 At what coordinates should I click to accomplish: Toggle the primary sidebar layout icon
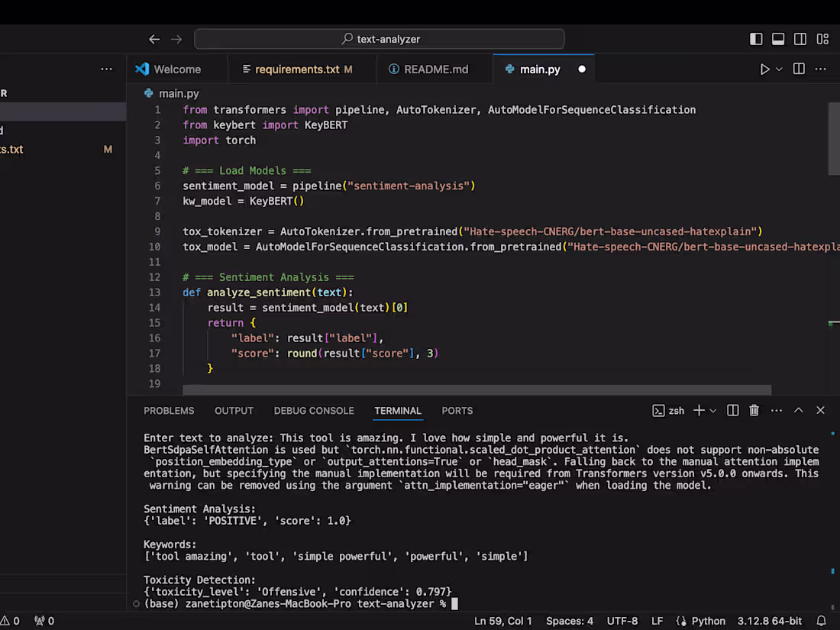point(756,38)
